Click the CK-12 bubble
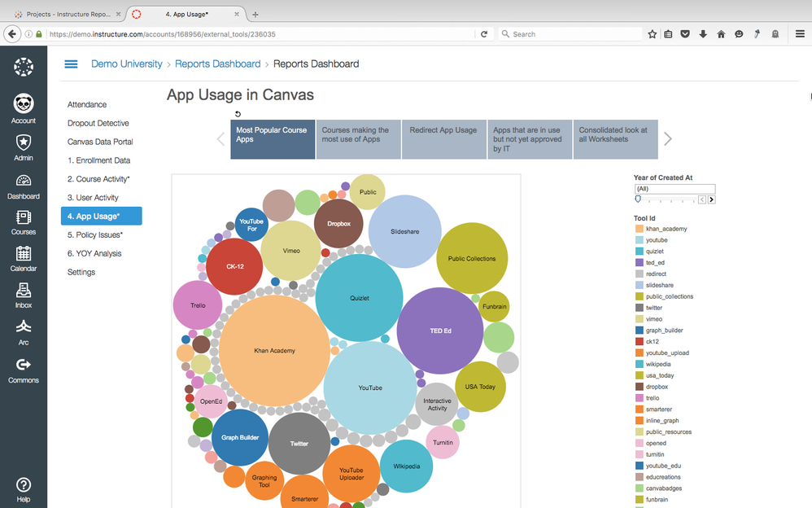Image resolution: width=812 pixels, height=508 pixels. pyautogui.click(x=234, y=266)
